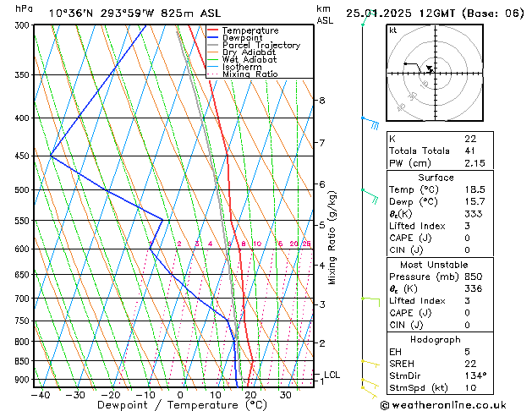
Task: Click the Totals Totals value "41"
Action: point(470,151)
